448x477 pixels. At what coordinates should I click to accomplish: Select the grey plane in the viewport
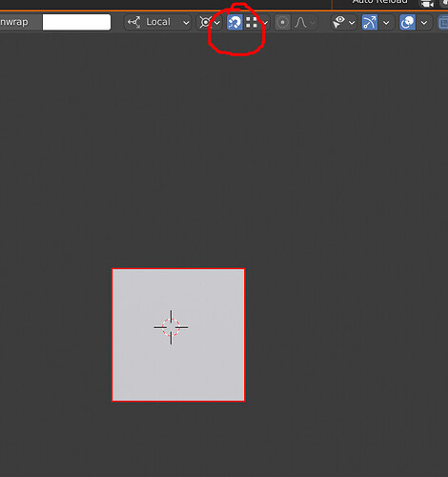point(178,335)
